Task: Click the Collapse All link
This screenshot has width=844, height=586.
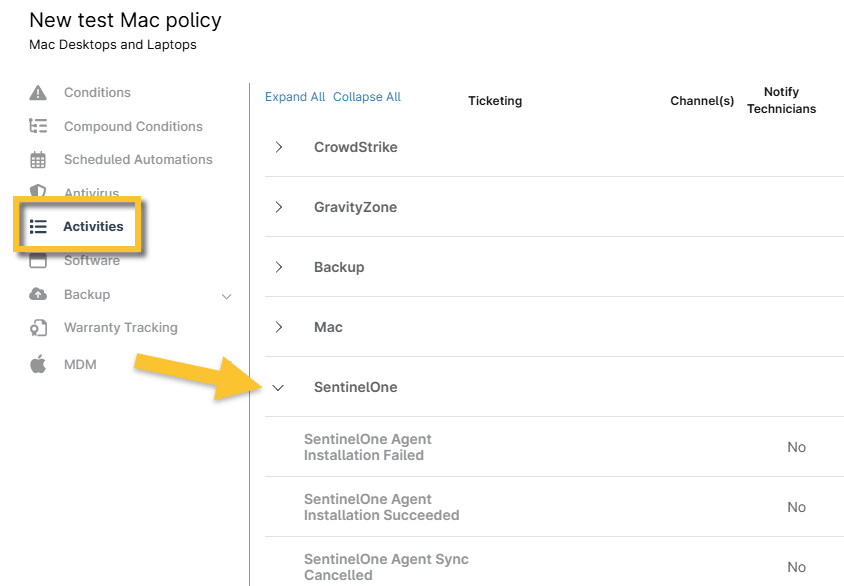Action: click(x=367, y=97)
